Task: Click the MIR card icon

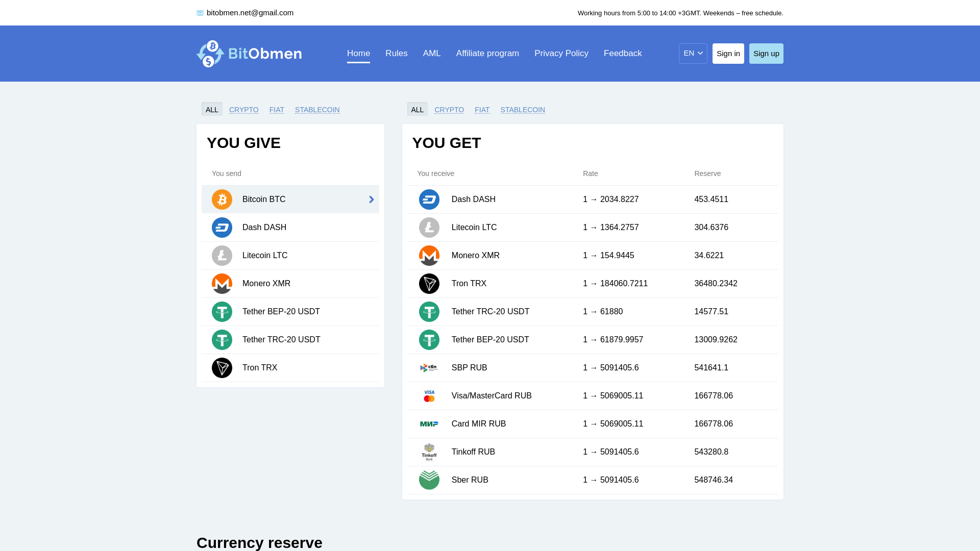Action: click(429, 424)
